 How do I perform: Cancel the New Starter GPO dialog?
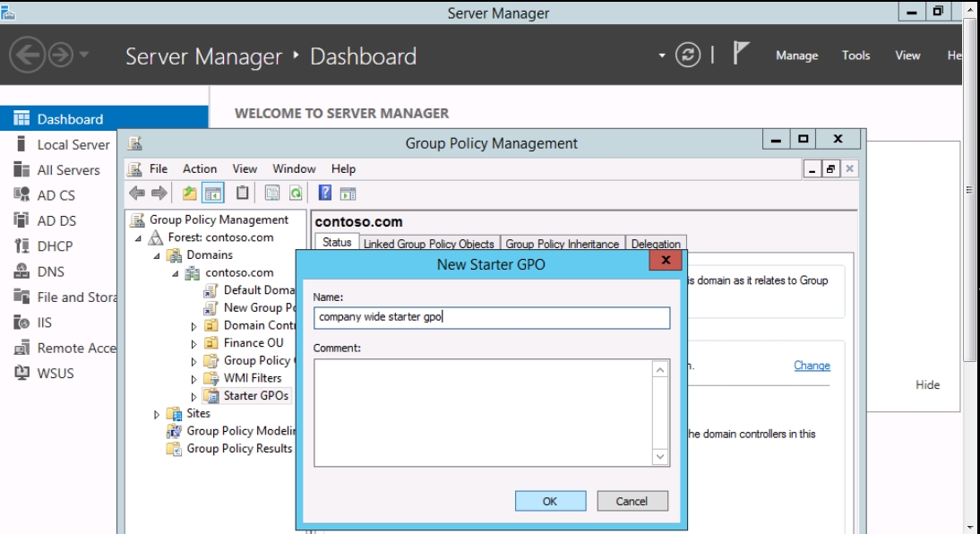pos(632,501)
